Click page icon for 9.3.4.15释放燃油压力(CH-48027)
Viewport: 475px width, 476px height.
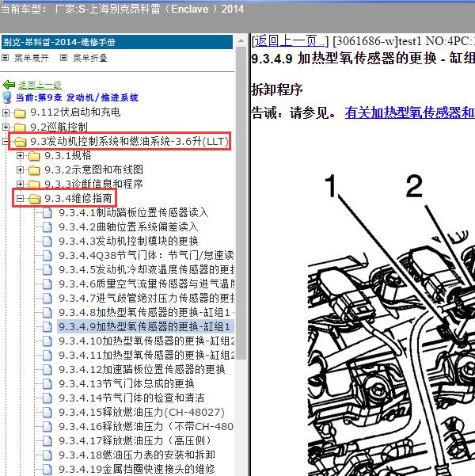tap(47, 413)
